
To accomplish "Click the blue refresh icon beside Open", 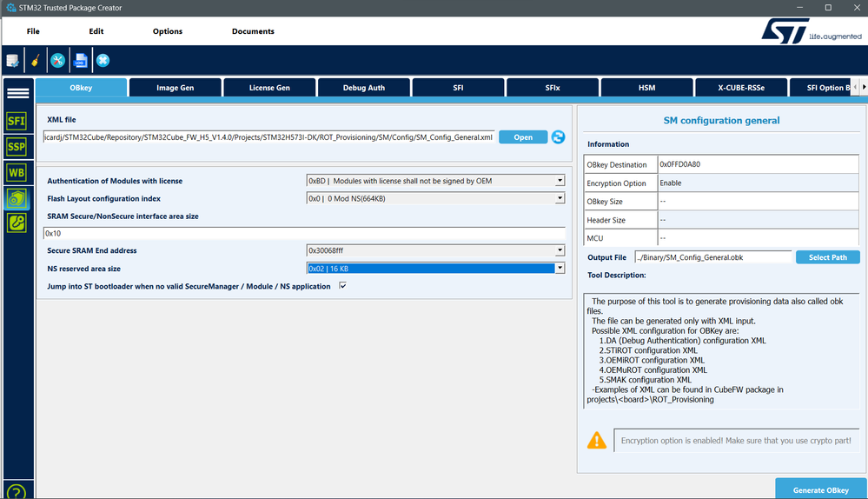I will pos(558,136).
